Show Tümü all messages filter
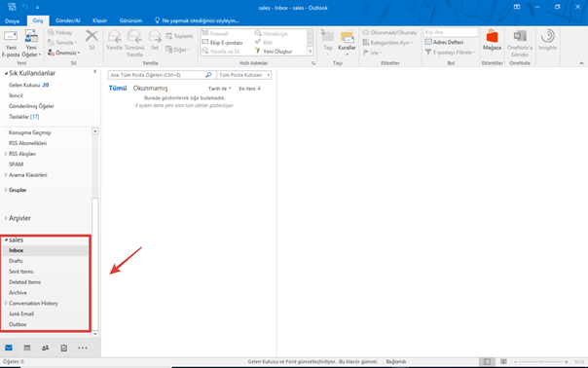This screenshot has width=588, height=368. (x=118, y=89)
